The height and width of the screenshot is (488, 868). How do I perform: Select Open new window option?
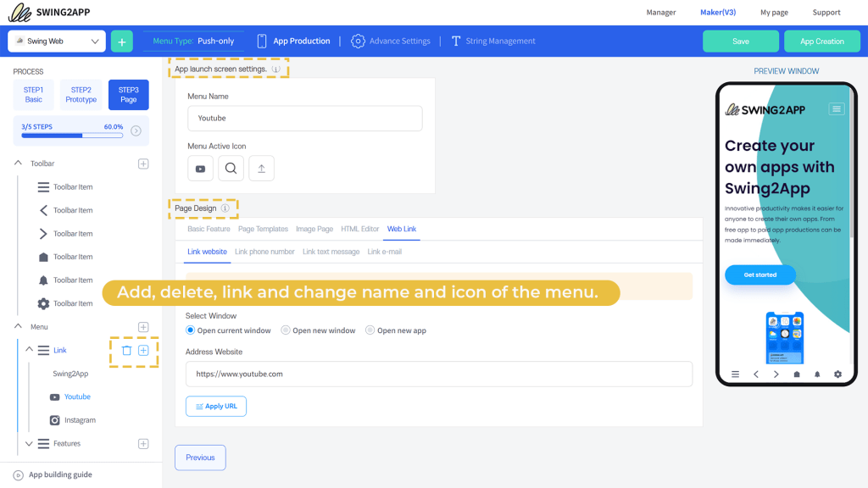[286, 330]
